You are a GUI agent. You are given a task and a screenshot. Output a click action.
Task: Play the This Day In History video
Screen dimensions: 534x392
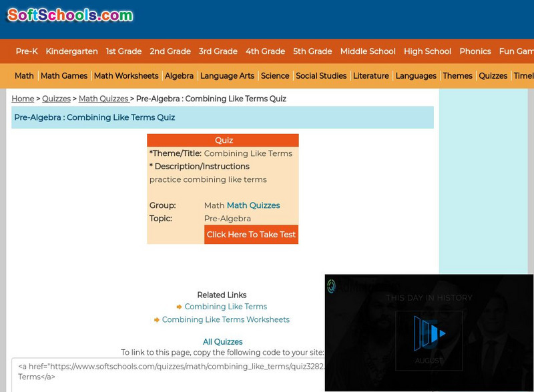pos(429,333)
